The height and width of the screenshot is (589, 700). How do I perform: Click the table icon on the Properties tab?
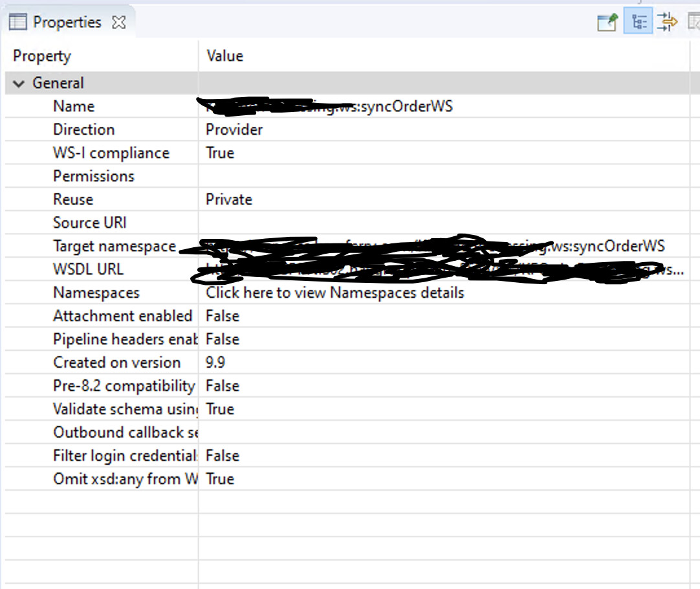point(17,21)
